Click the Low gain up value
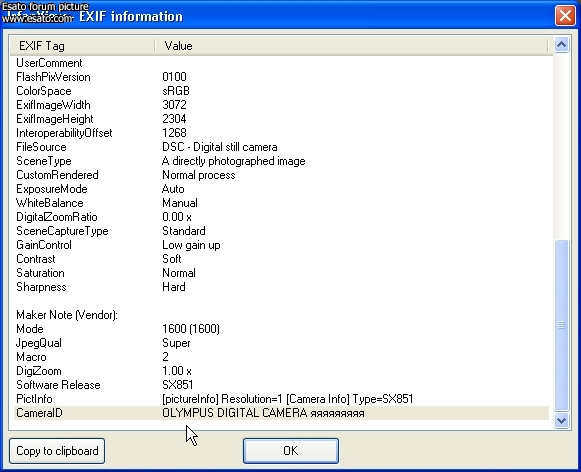 (191, 245)
